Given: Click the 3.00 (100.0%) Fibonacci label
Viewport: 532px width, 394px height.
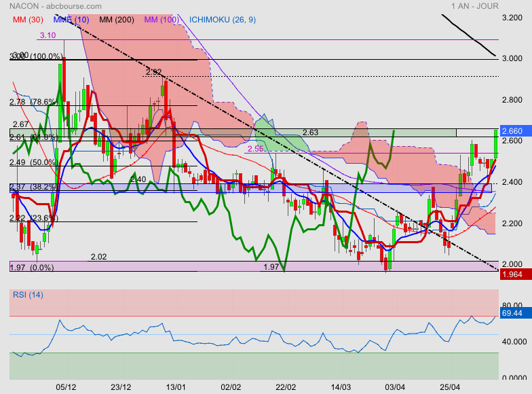Looking at the screenshot, I should 36,56.
